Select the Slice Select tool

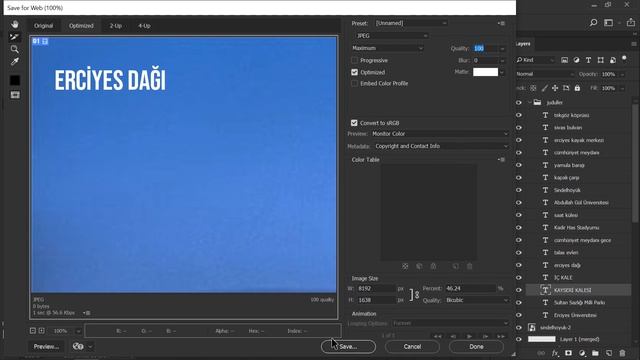click(15, 37)
